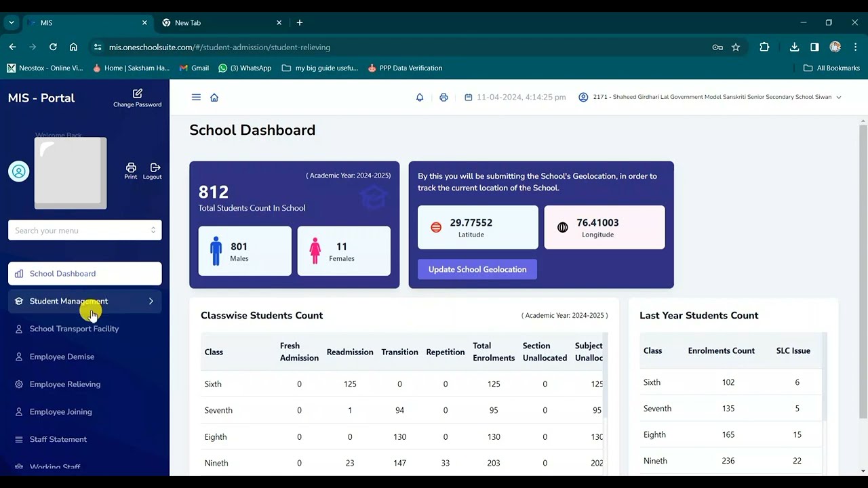Click the browser home icon
The height and width of the screenshot is (488, 868).
73,47
